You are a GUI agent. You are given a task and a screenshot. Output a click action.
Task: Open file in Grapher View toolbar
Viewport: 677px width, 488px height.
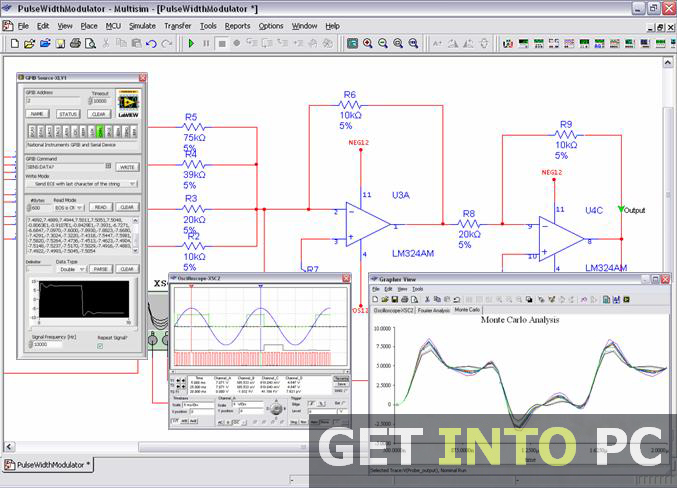click(385, 299)
